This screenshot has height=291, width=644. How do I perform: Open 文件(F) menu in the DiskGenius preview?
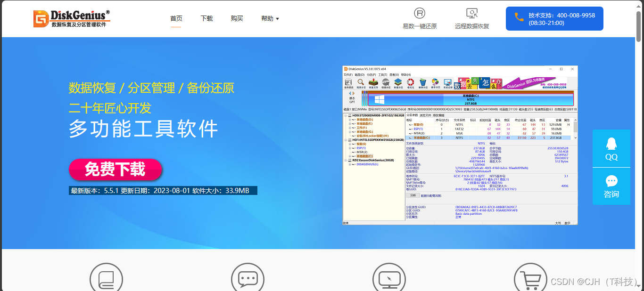(348, 74)
